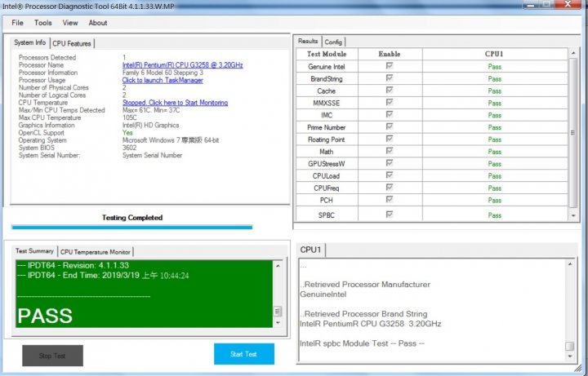Click the System BIOS value 3602
588x376 pixels.
click(129, 148)
